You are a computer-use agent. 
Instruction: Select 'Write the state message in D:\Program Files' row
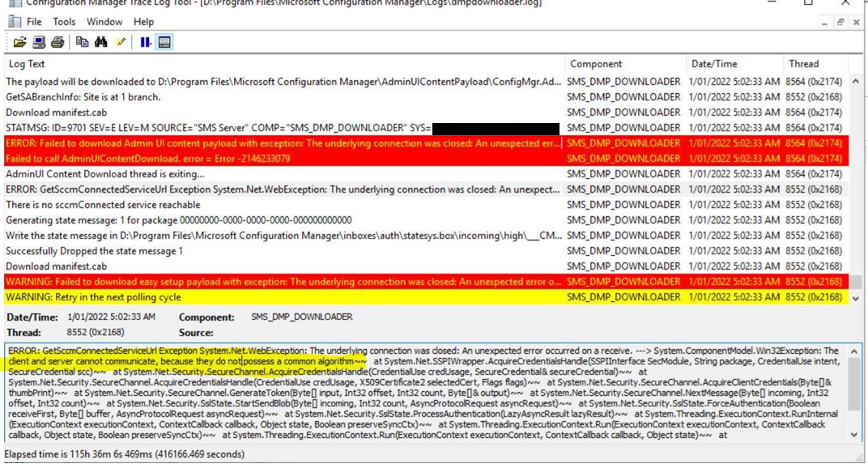pos(426,236)
